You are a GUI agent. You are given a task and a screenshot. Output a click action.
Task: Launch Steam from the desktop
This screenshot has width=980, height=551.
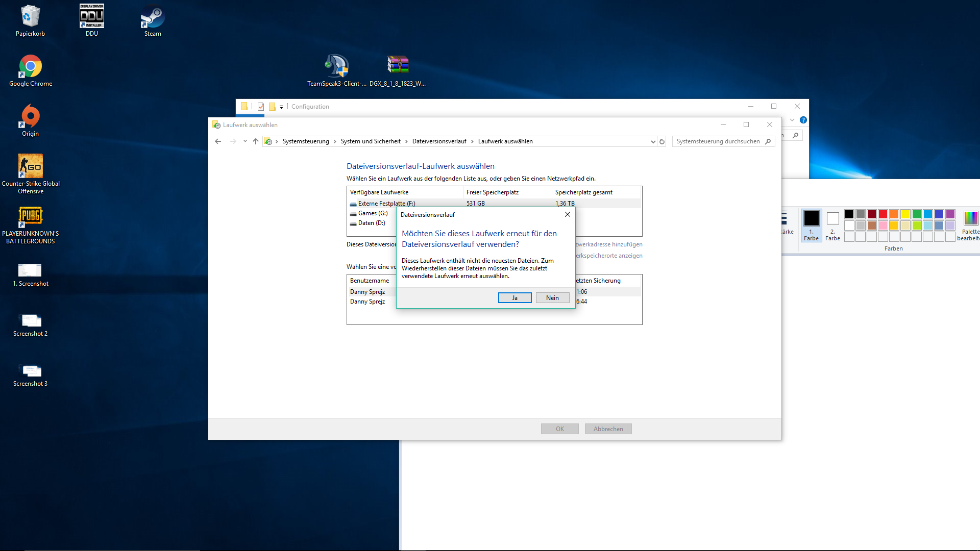pos(153,21)
